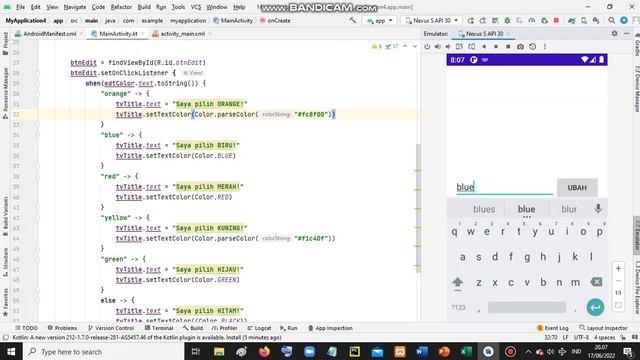Click the emulator Volume Up icon

[438, 47]
